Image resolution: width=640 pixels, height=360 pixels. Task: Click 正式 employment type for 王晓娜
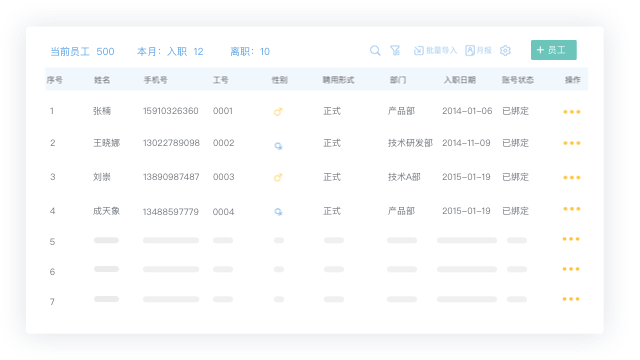tap(332, 143)
